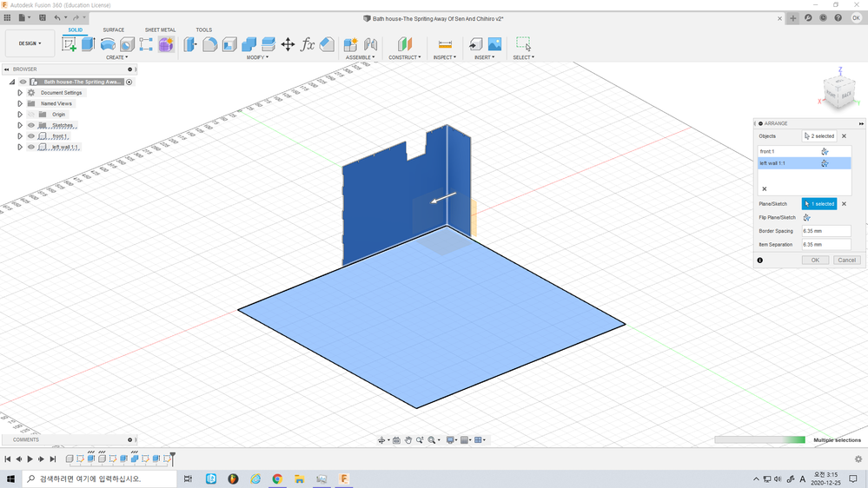Select the Create Sketch tool
The width and height of the screenshot is (868, 488).
tap(70, 44)
